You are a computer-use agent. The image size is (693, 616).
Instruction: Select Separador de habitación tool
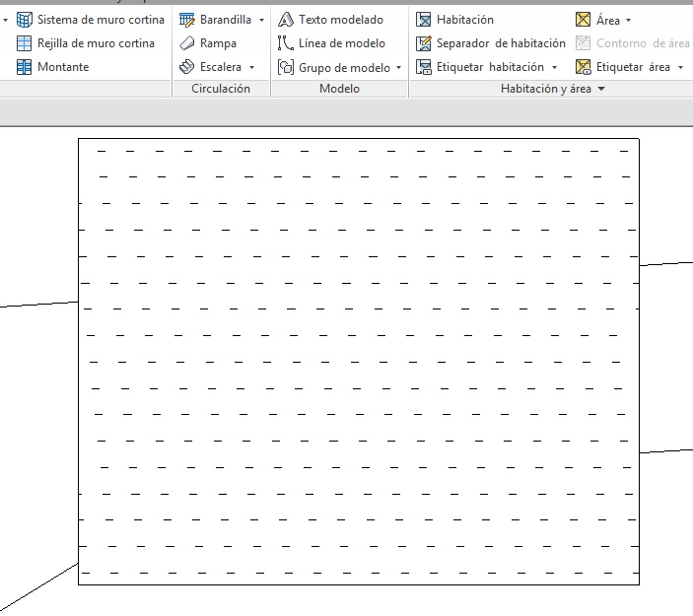[500, 43]
